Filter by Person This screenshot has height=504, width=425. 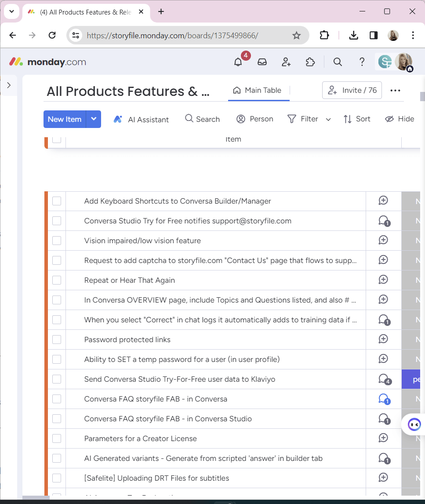(x=255, y=119)
